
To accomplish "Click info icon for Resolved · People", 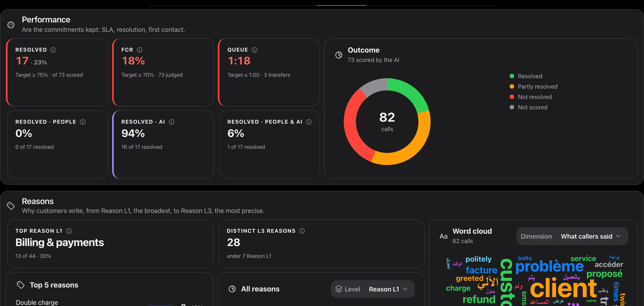I will pos(82,122).
